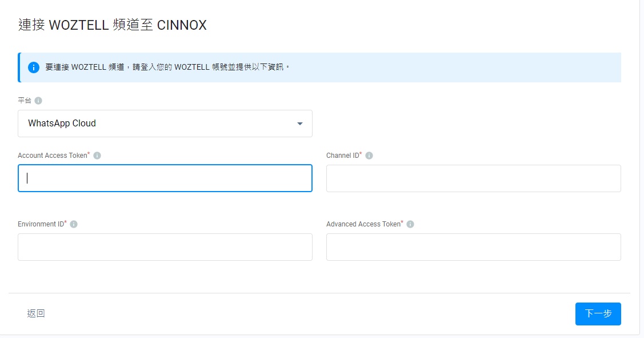Click the Account Access Token label
The width and height of the screenshot is (644, 338).
tap(53, 156)
